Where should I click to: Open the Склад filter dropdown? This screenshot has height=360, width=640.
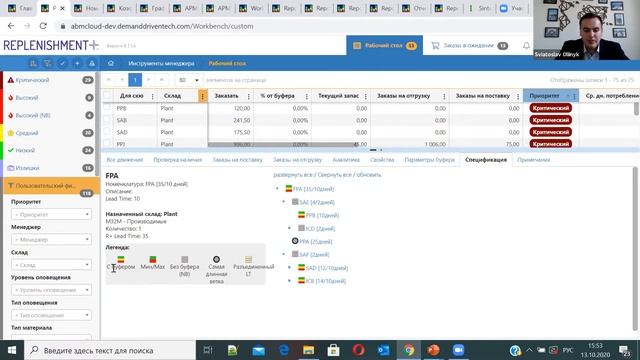click(x=51, y=265)
